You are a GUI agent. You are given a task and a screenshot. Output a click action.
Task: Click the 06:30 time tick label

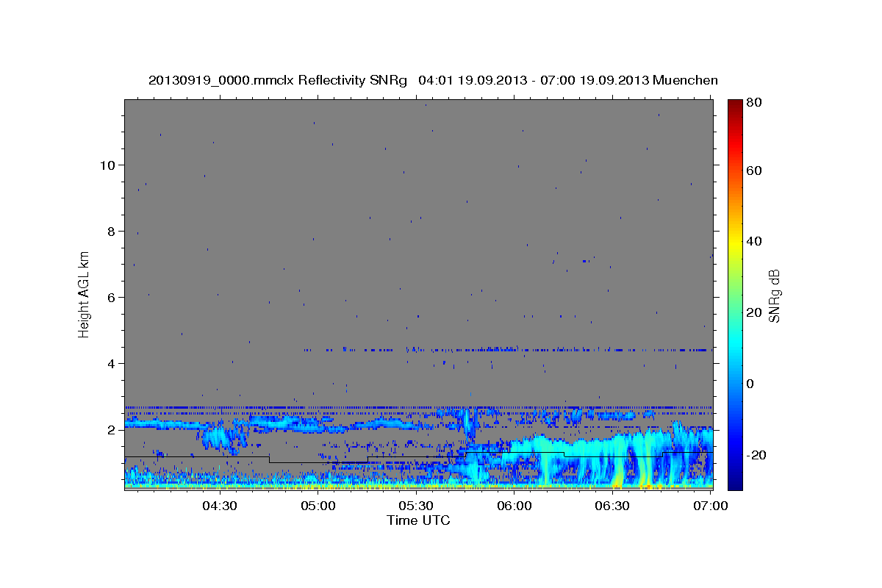[x=612, y=506]
